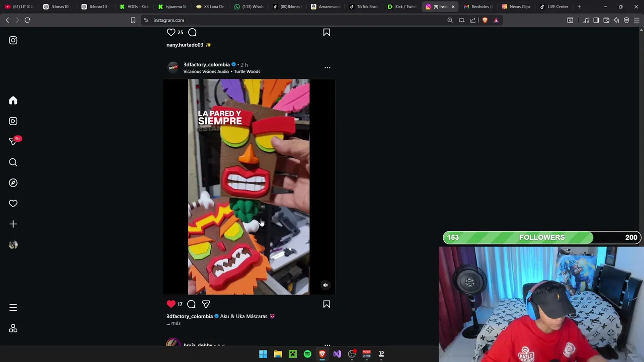The width and height of the screenshot is (644, 362).
Task: Toggle the browser sidebar panel
Action: pos(596,20)
